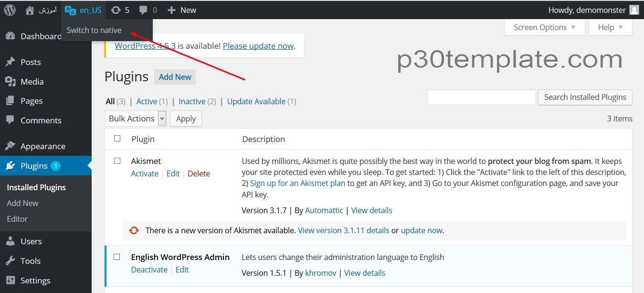Expand the Screen Options panel
The image size is (644, 293).
point(545,27)
